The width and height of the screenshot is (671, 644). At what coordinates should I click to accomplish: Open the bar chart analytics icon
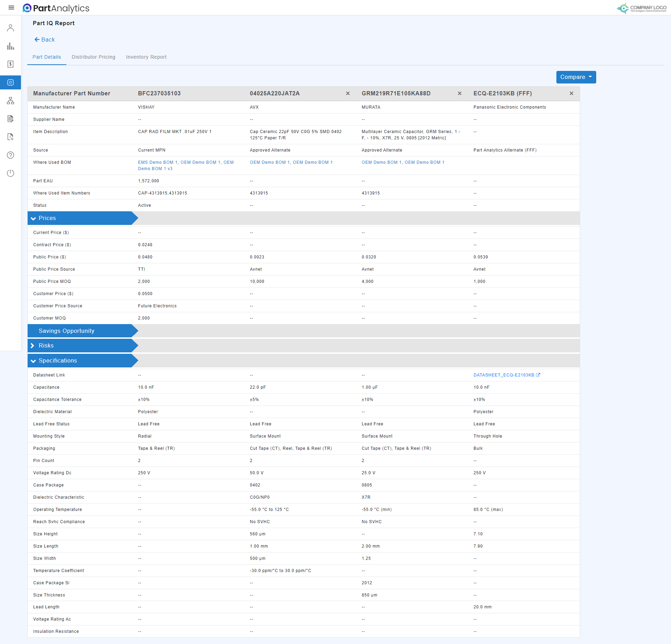tap(10, 46)
